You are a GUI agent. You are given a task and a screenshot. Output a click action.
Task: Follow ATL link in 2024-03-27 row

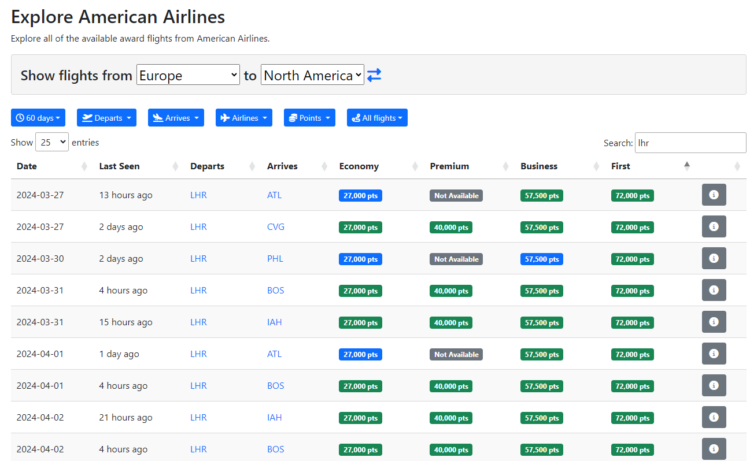click(274, 195)
